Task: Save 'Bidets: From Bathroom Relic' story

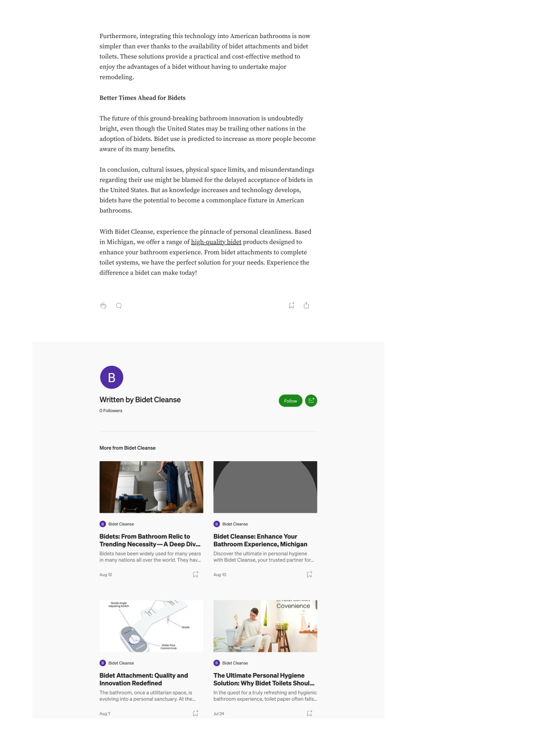Action: [196, 574]
